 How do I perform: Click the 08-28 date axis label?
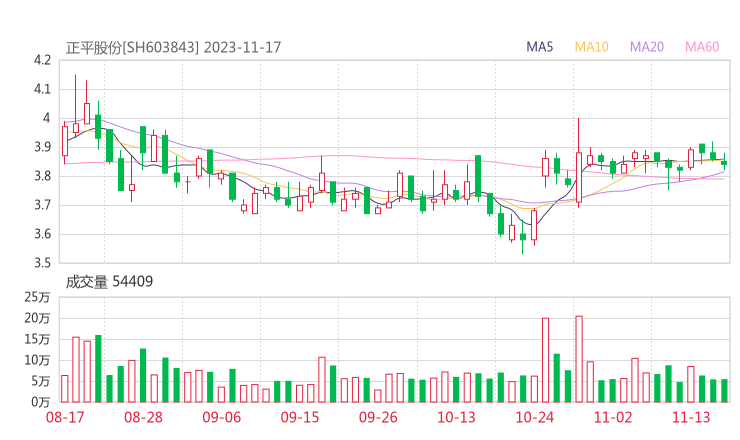click(x=143, y=417)
